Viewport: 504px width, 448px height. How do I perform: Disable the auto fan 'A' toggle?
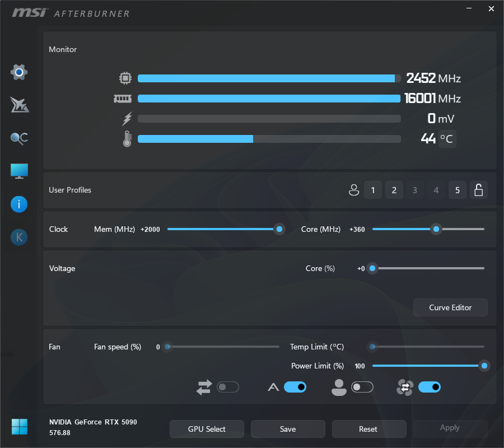(x=295, y=387)
